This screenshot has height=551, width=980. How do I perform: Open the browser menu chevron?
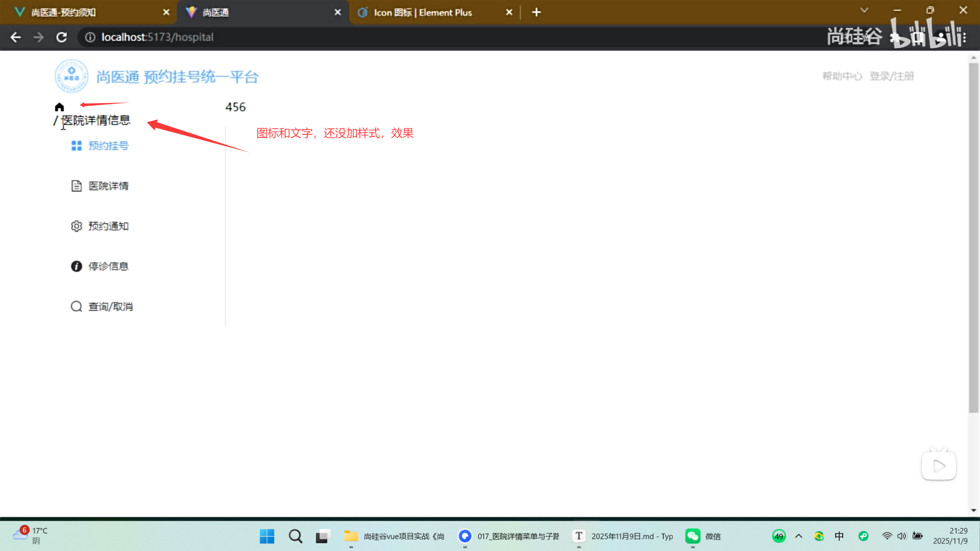tap(864, 10)
